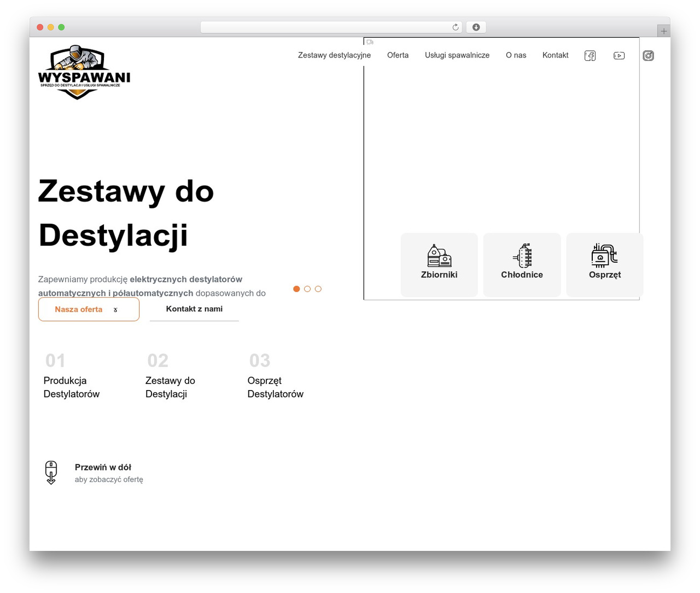Open the Oferta menu item
The width and height of the screenshot is (700, 593).
click(398, 55)
